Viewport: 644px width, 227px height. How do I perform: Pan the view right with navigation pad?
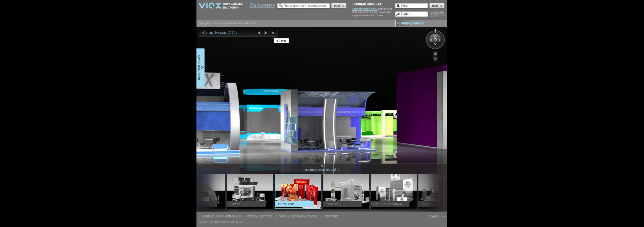click(x=440, y=40)
